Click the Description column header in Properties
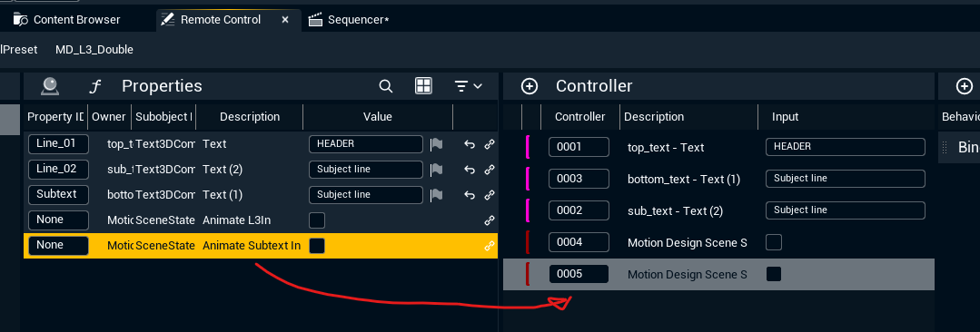Screen dimensions: 980x332 [x=250, y=117]
